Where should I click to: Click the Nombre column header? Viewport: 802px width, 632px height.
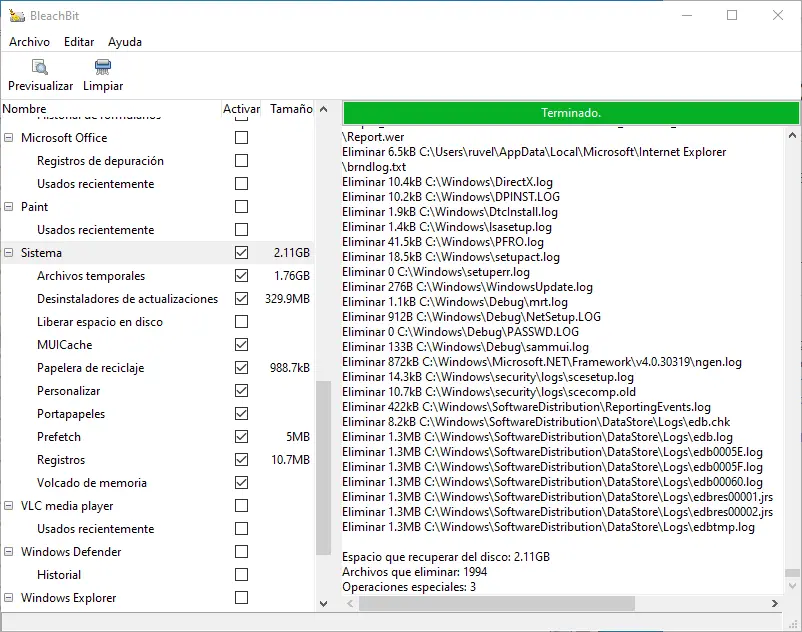pos(110,109)
